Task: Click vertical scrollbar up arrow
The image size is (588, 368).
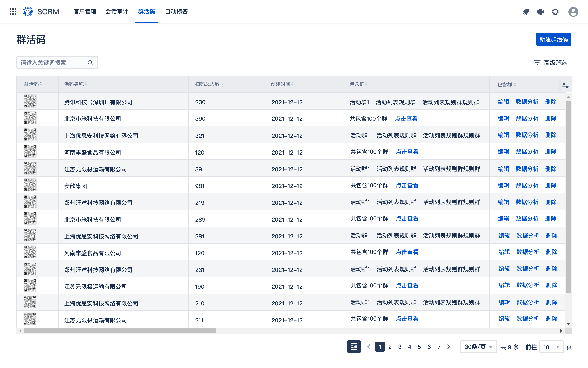Action: click(568, 97)
